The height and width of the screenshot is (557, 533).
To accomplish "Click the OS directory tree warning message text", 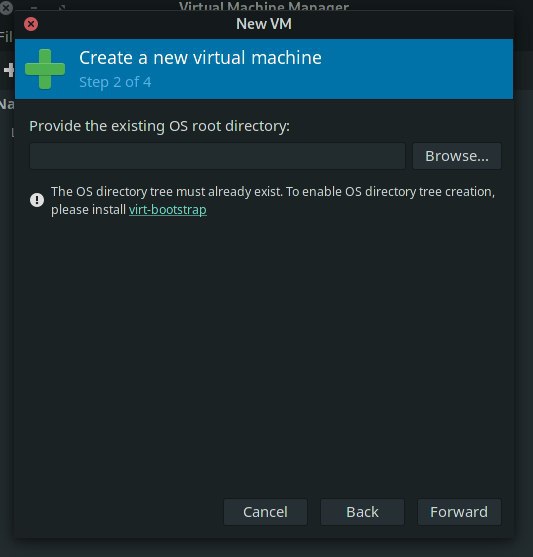I will click(x=273, y=200).
